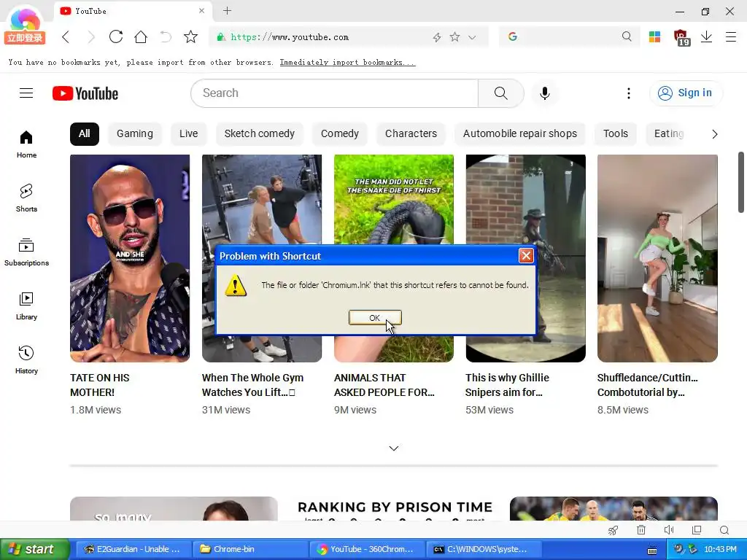Open the Windows start button
Viewport: 747px width, 560px height.
point(34,549)
